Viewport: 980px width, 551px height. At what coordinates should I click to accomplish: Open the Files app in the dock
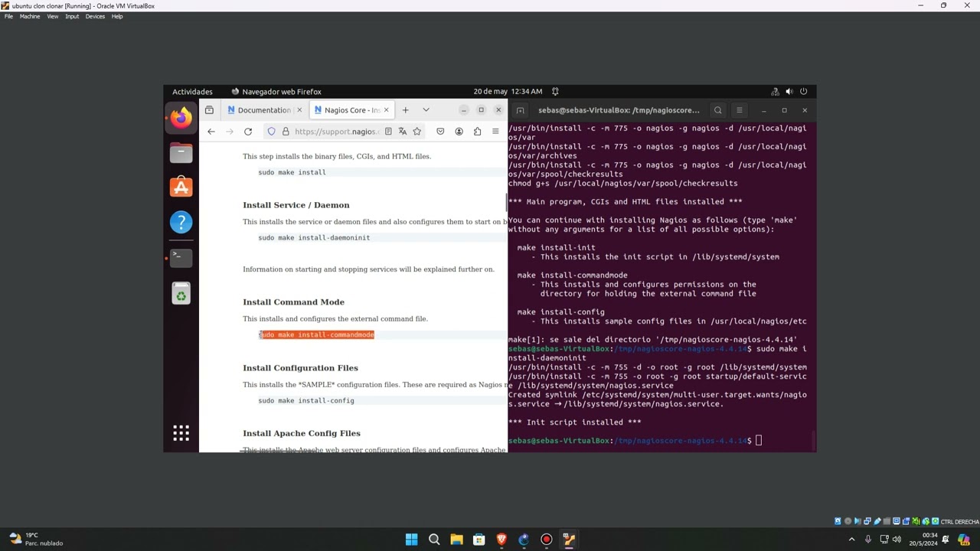coord(181,152)
